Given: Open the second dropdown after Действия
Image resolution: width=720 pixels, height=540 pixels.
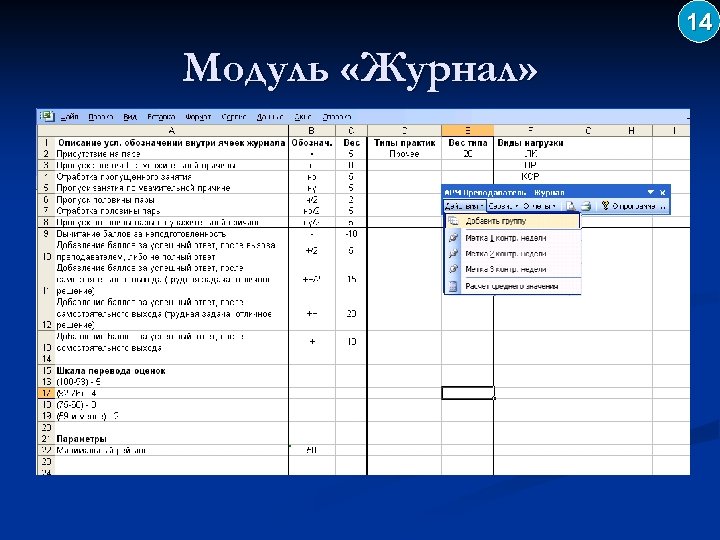Looking at the screenshot, I should pos(503,206).
